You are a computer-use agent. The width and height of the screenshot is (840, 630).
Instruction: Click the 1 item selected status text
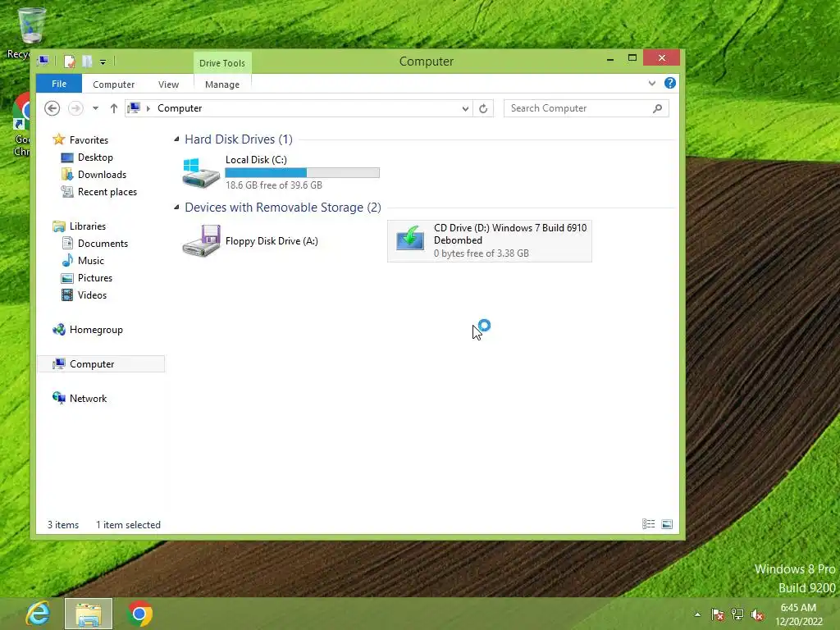click(128, 525)
